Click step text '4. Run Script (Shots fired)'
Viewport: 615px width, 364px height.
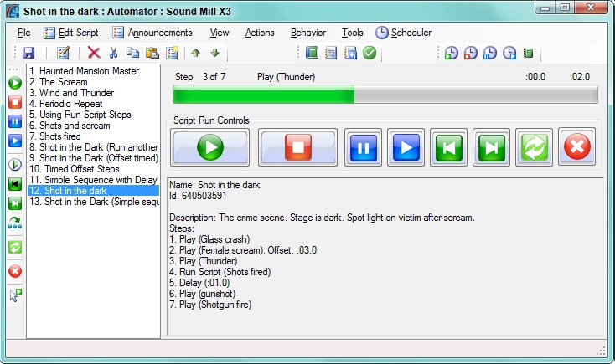point(220,272)
